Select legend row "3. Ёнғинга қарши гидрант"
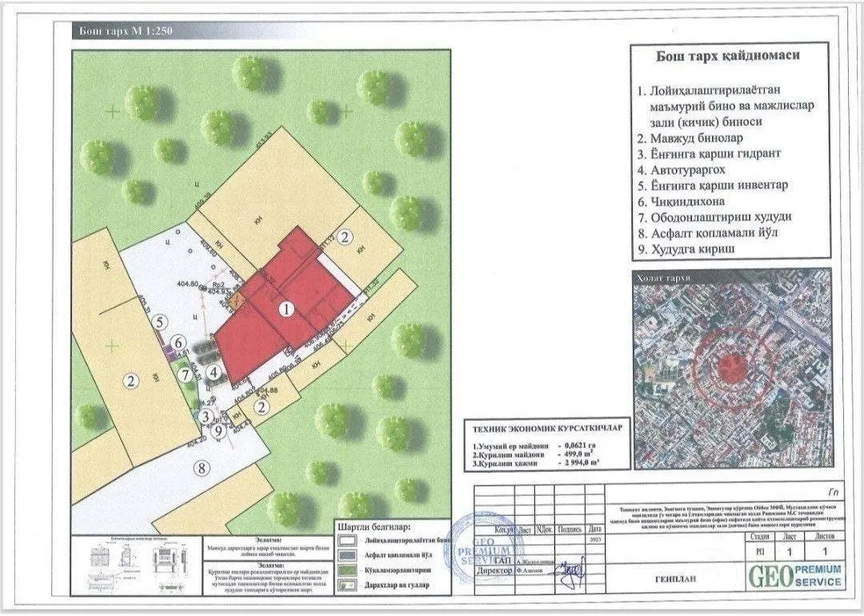 tap(709, 154)
